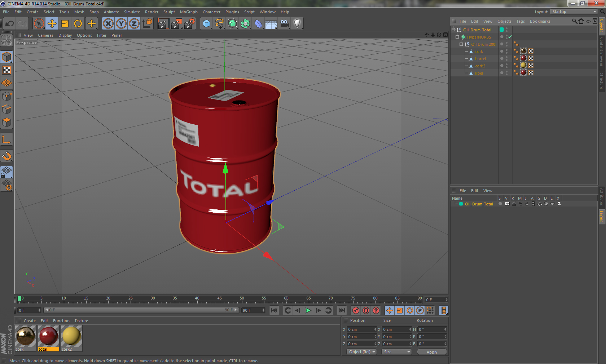The image size is (606, 364).
Task: Select the libel object in tree
Action: coord(479,73)
